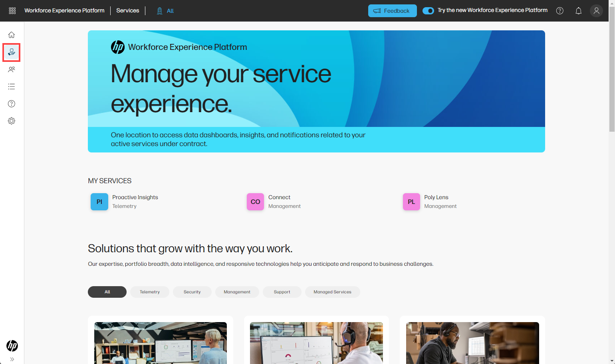
Task: Click the help circle in the top bar
Action: pos(559,10)
